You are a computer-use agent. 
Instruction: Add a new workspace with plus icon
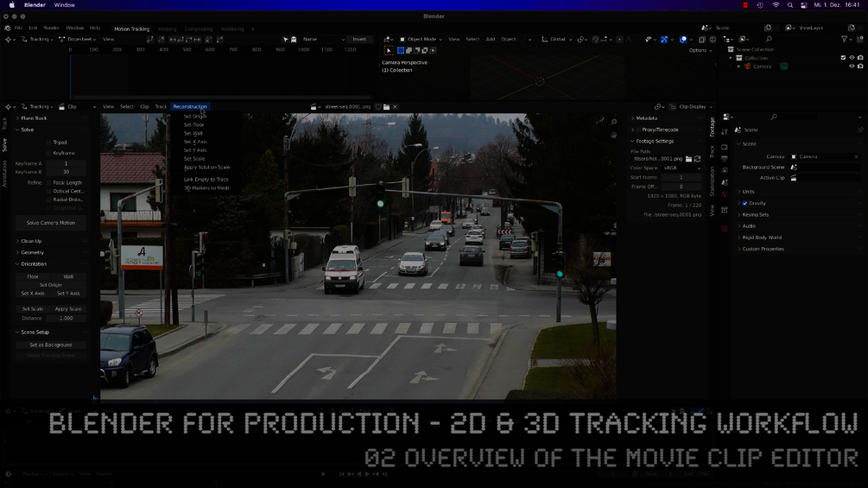(253, 29)
